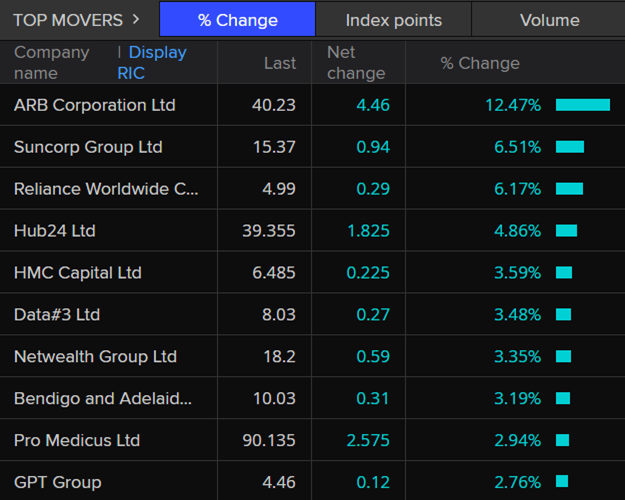The height and width of the screenshot is (500, 625).
Task: Click net change value 0.29
Action: [373, 189]
